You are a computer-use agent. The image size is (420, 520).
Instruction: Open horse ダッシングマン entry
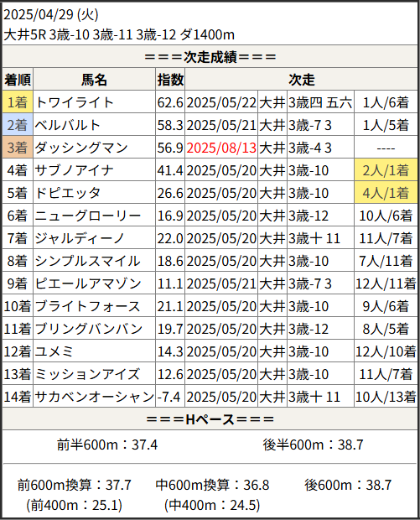[x=81, y=148]
